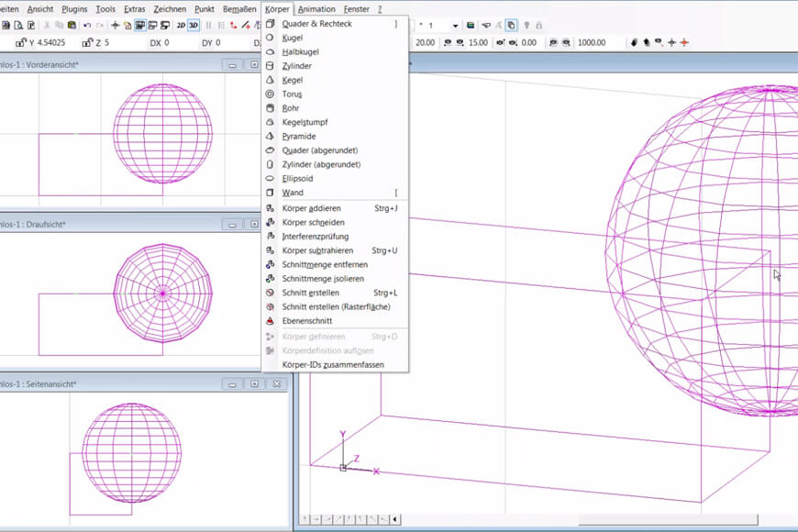Click Körper-IDs zusammenfassen
This screenshot has height=532, width=798.
pos(332,365)
